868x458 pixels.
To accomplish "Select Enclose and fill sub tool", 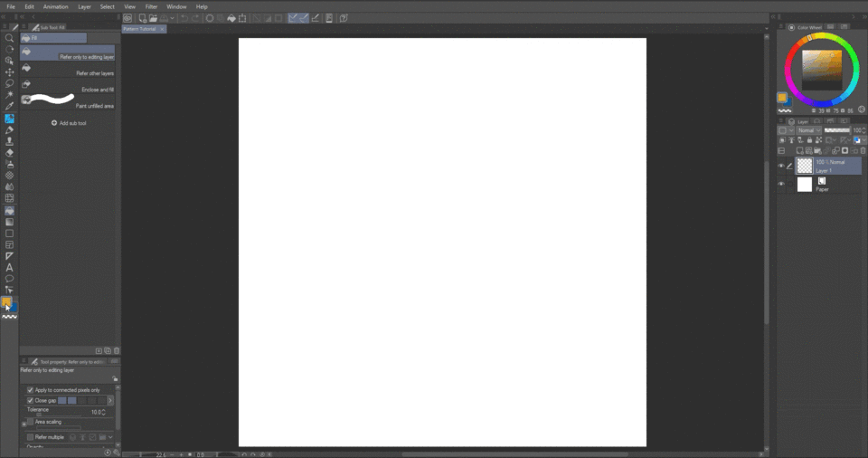I will point(68,85).
